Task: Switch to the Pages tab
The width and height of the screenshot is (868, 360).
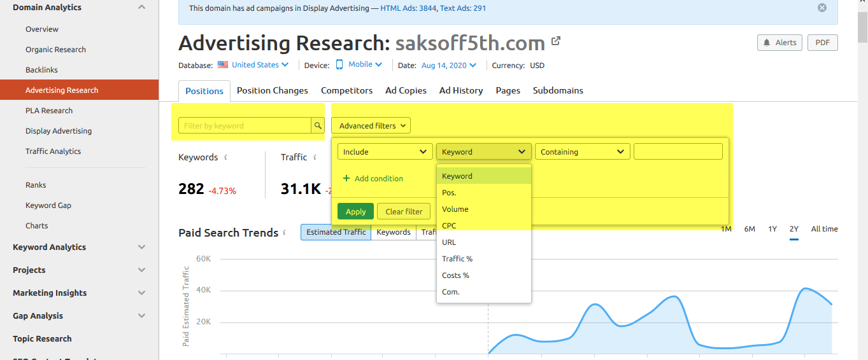Action: click(x=508, y=90)
